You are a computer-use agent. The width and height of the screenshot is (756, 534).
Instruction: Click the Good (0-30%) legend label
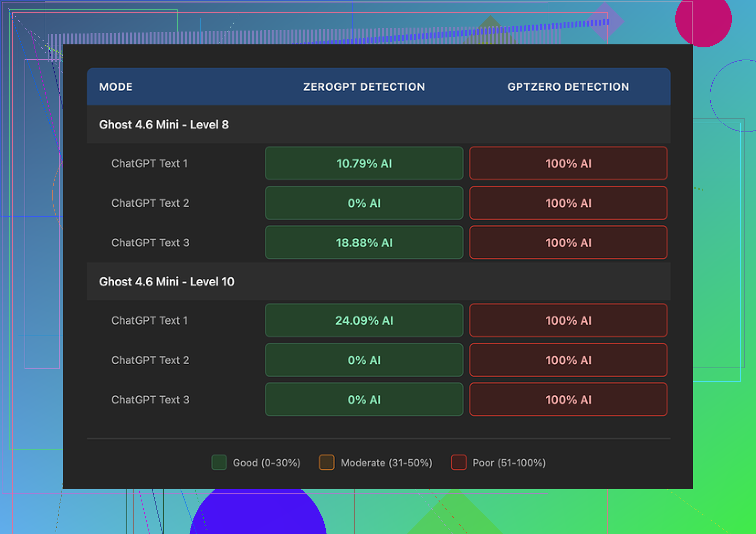click(x=266, y=463)
